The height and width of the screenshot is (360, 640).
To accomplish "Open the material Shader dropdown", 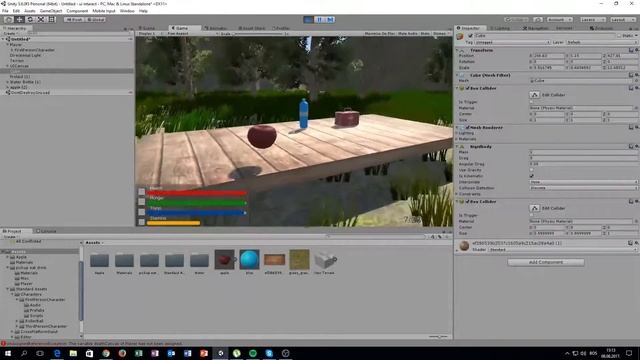I will tap(562, 249).
